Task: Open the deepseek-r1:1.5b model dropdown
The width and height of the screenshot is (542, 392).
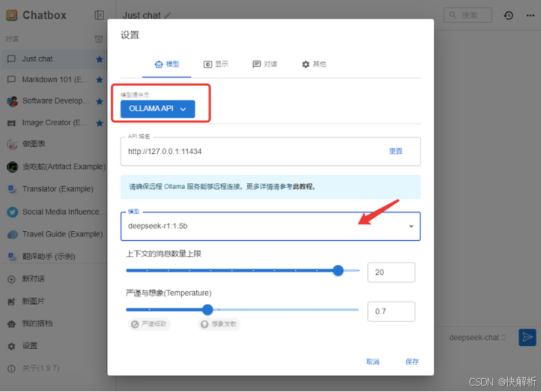Action: tap(270, 226)
